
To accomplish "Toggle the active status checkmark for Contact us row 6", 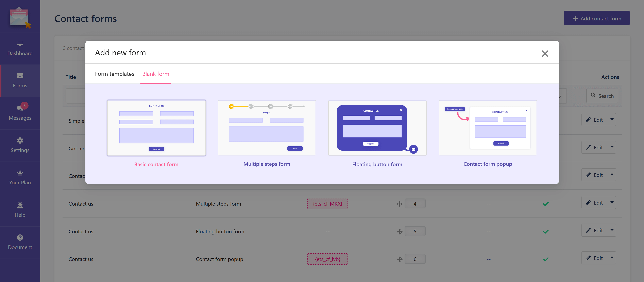I will tap(545, 259).
